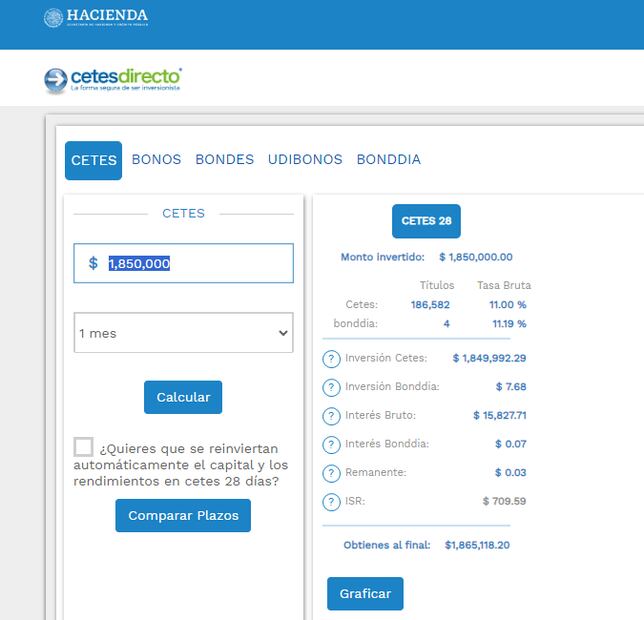
Task: Select the CETES 28 result button
Action: pos(426,221)
